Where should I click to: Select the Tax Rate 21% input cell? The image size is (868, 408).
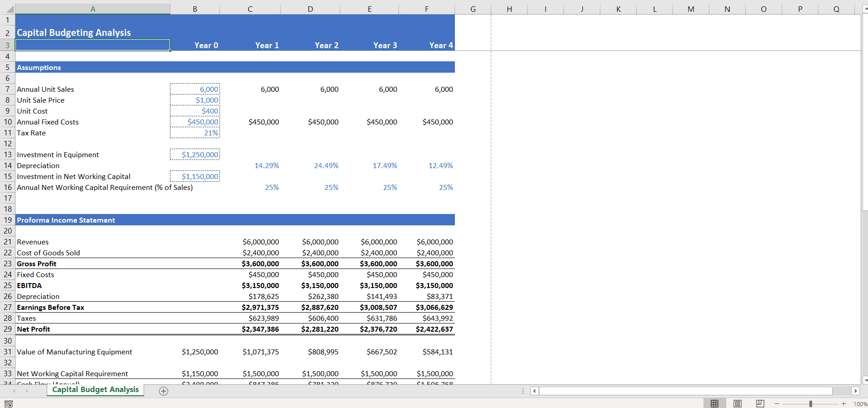[195, 133]
